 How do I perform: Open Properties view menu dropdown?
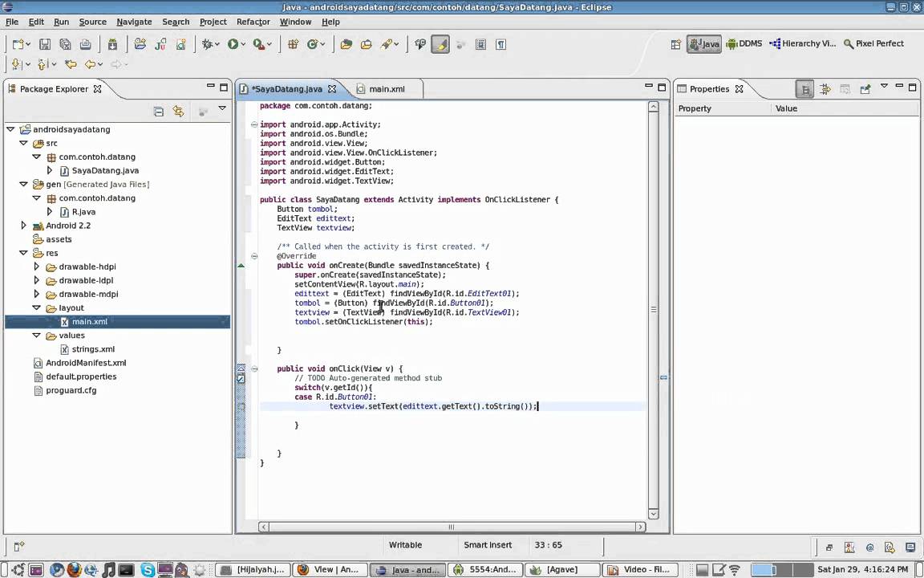884,86
